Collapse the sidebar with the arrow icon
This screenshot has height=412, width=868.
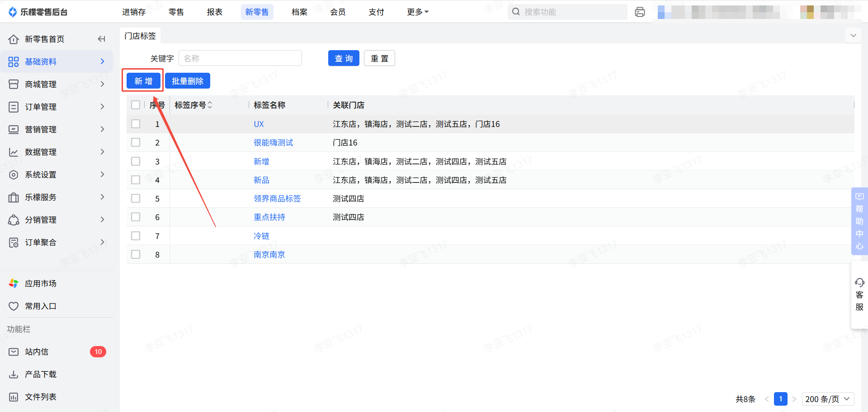101,39
